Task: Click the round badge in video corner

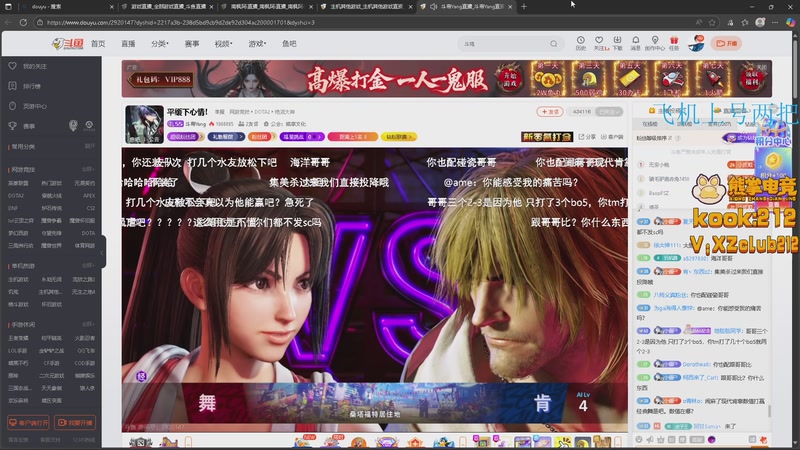Action: pyautogui.click(x=142, y=377)
